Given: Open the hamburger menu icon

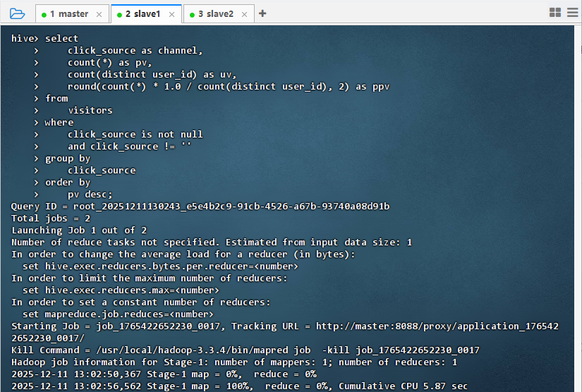Looking at the screenshot, I should tap(573, 13).
